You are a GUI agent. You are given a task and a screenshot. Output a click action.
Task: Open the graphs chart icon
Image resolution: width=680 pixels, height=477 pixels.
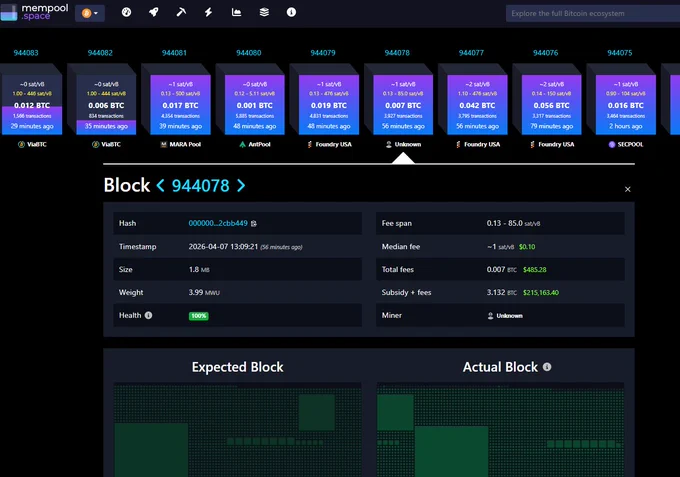pos(236,12)
